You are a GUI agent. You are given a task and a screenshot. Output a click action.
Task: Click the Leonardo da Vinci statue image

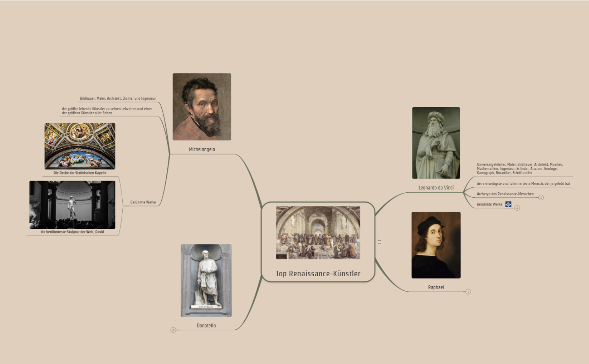coord(436,143)
